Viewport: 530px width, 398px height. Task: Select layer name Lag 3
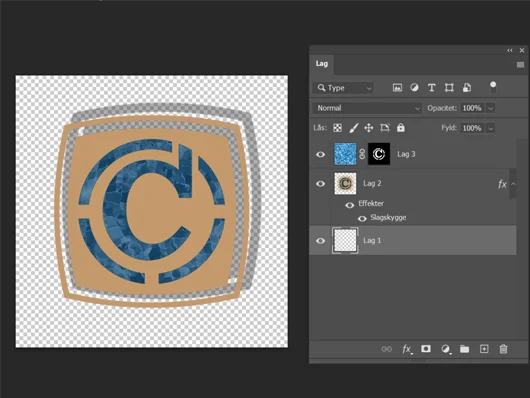click(406, 154)
